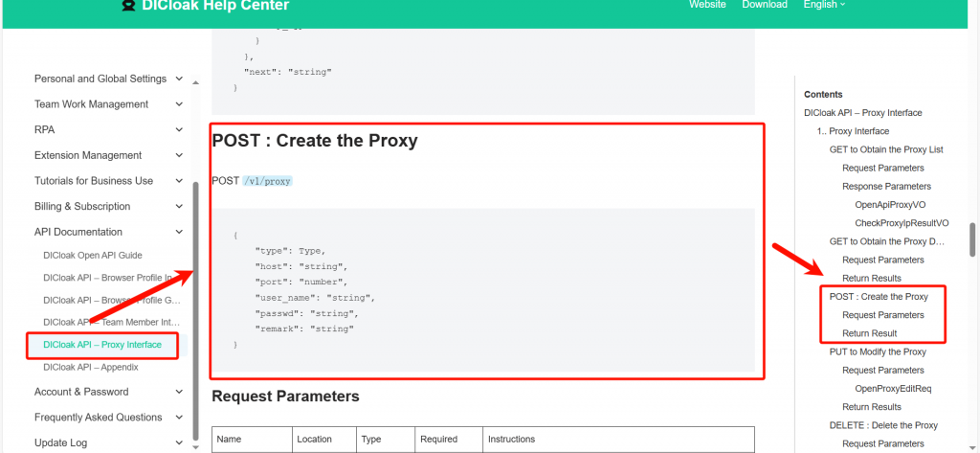
Task: Expand Tutorials for Business Use chevron
Action: (x=179, y=181)
